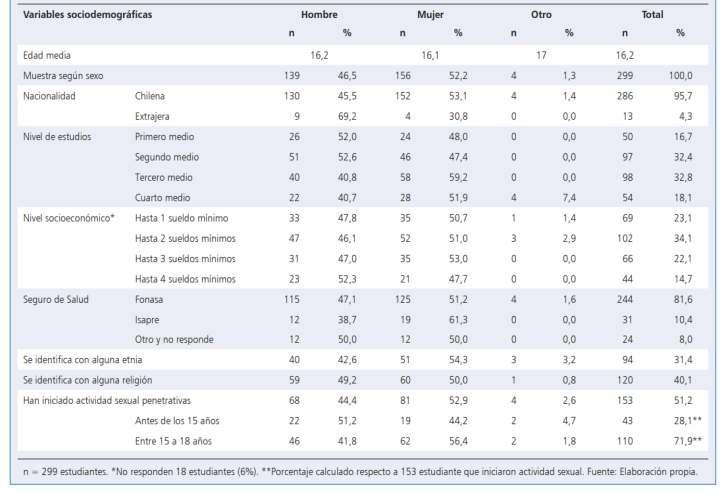Click the 'Variables sociodemográficas' column header
Viewport: 720px width, 493px height.
87,15
